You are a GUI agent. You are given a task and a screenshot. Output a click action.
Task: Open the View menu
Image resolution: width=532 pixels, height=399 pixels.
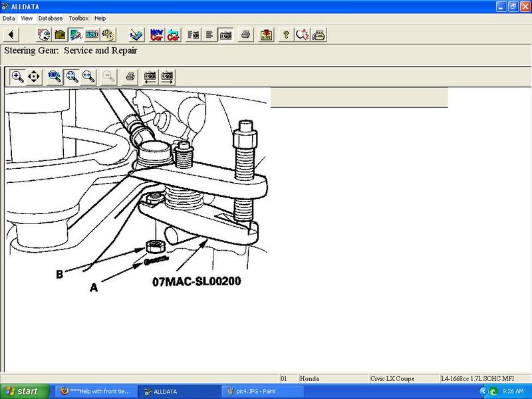coord(27,18)
